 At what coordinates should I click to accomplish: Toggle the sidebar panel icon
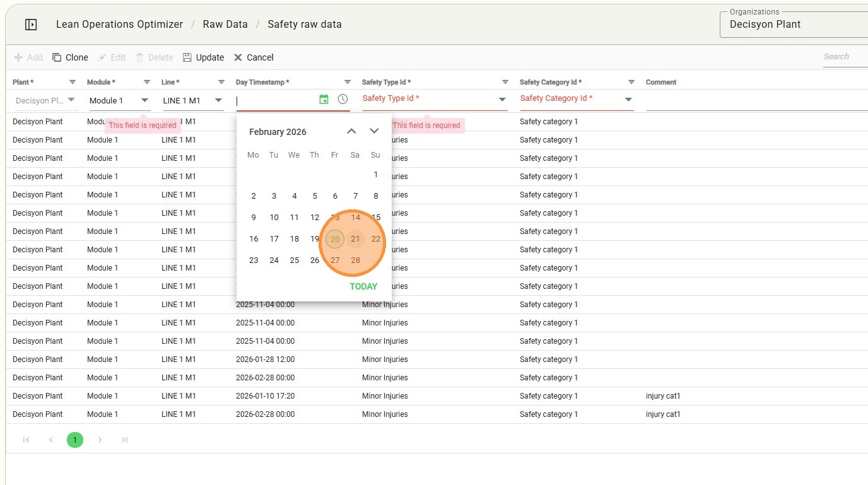31,25
